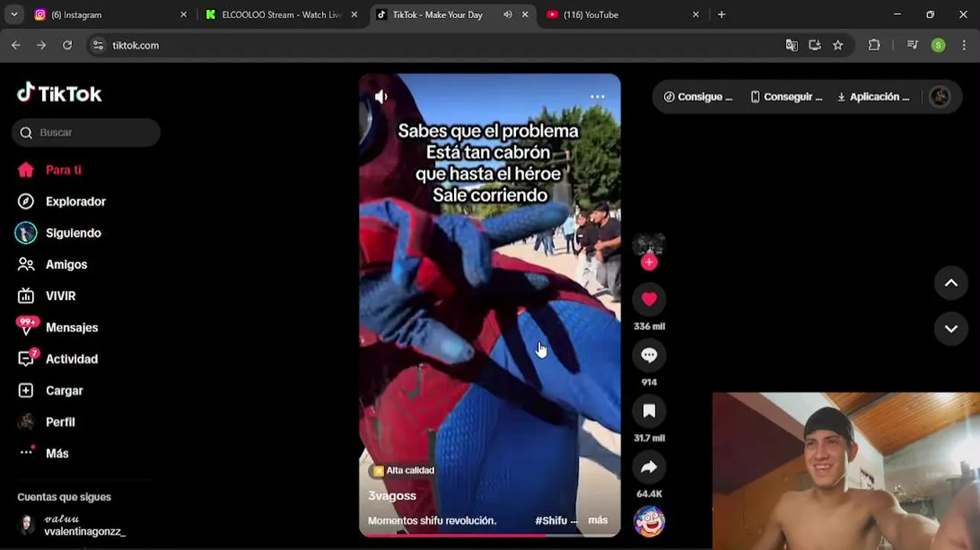
Task: Click the Consigue monedas button
Action: pos(698,97)
